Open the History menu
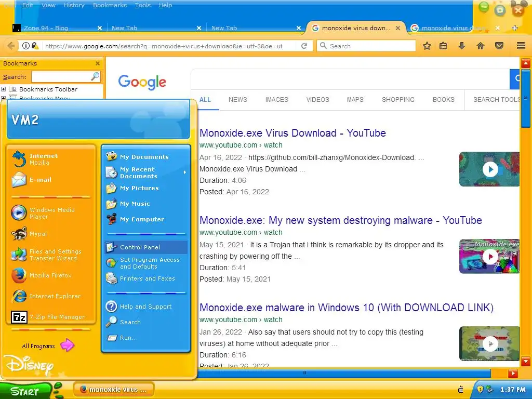The height and width of the screenshot is (399, 532). point(74,5)
